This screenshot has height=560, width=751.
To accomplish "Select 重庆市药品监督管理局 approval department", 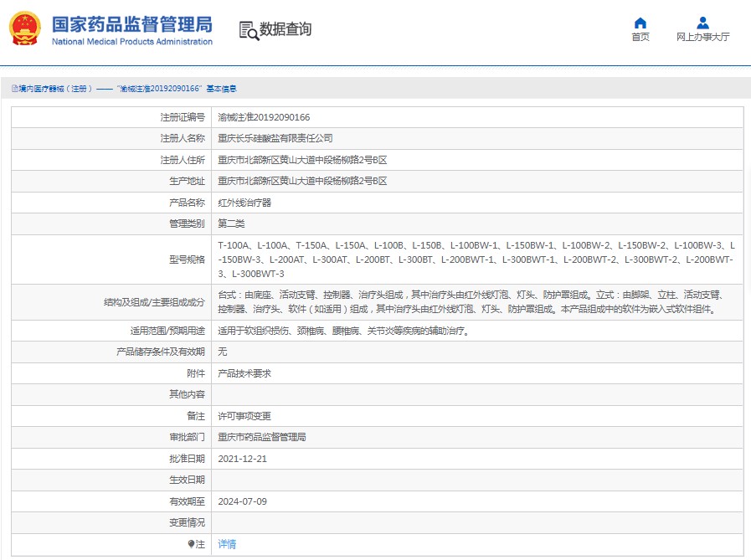I will pyautogui.click(x=262, y=437).
